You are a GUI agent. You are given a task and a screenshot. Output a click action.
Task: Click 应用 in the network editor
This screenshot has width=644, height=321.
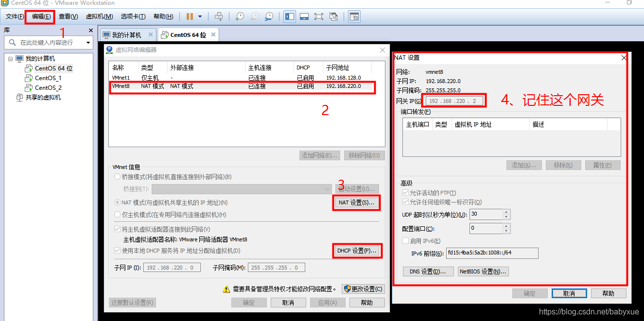tap(328, 303)
